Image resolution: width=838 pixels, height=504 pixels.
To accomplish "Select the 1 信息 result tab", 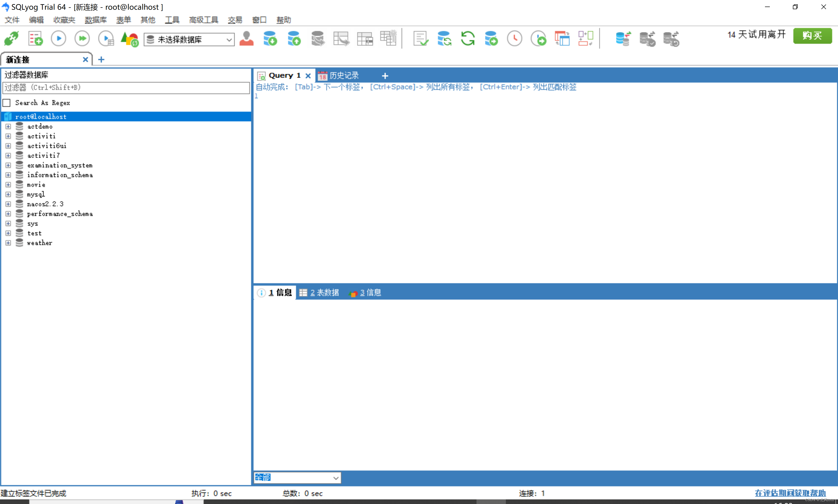I will pos(275,292).
